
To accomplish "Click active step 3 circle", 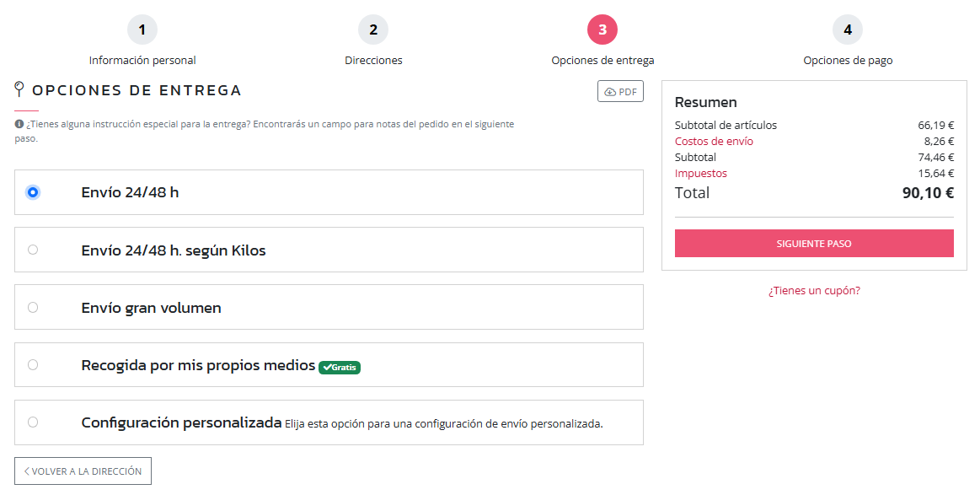I will point(602,30).
